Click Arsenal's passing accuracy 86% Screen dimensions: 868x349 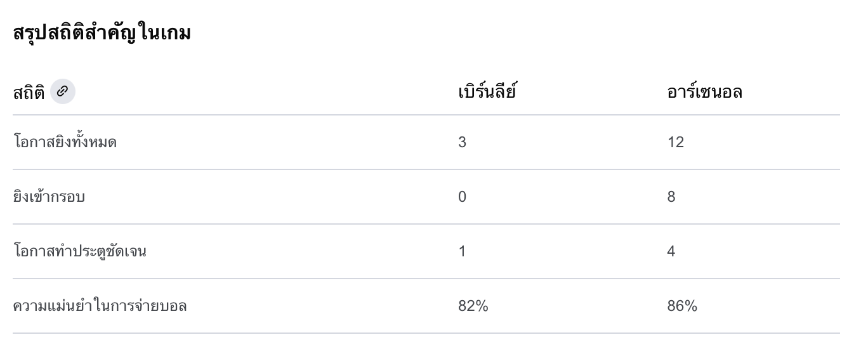pyautogui.click(x=682, y=306)
